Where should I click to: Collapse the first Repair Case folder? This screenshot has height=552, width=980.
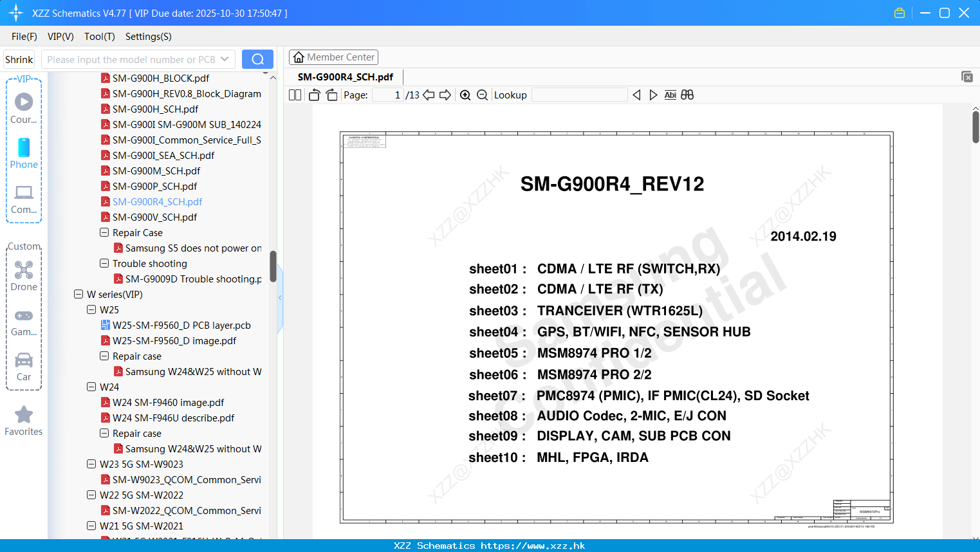(x=104, y=232)
